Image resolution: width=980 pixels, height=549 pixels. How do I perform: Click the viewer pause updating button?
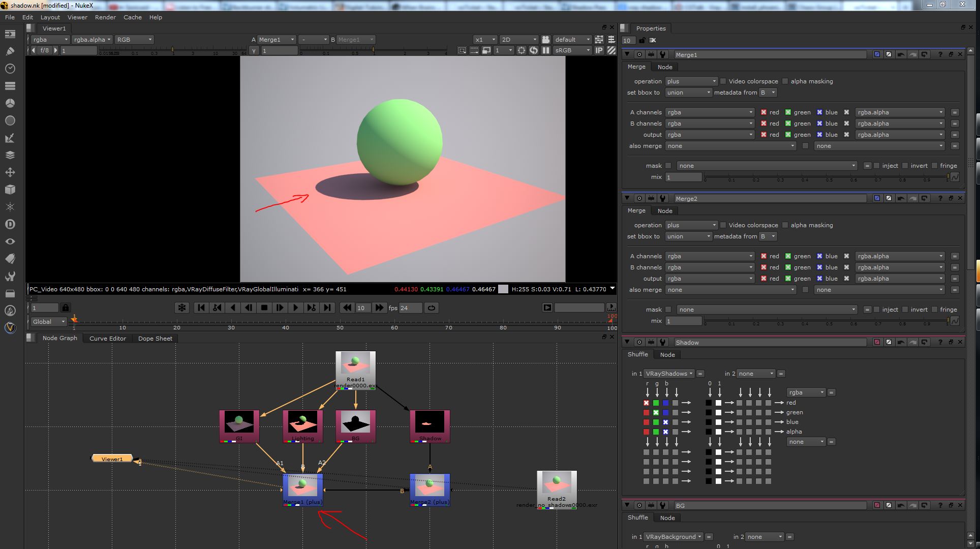[x=546, y=50]
